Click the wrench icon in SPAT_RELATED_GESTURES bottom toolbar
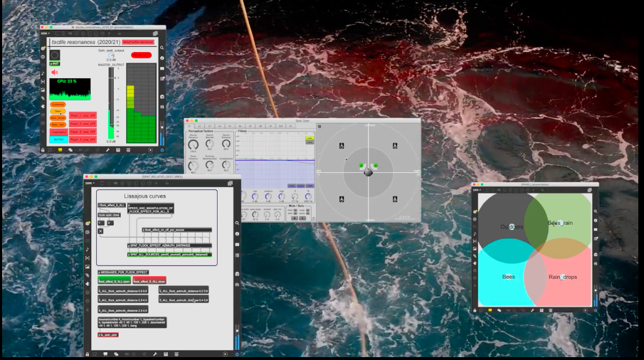The image size is (644, 360). click(155, 354)
